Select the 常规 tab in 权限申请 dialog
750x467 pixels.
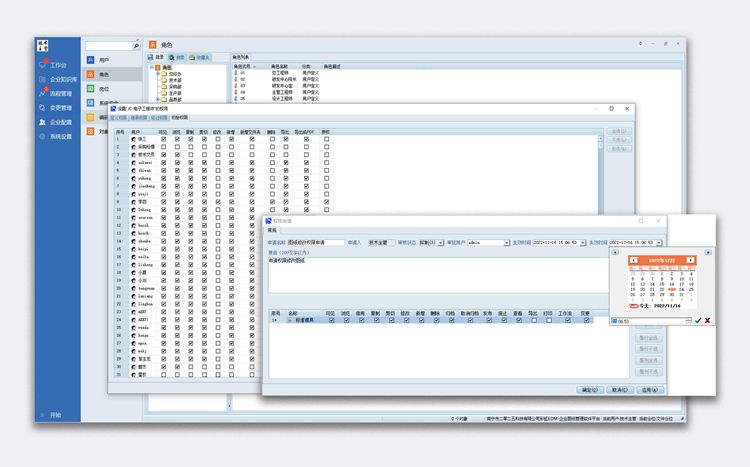pos(272,230)
